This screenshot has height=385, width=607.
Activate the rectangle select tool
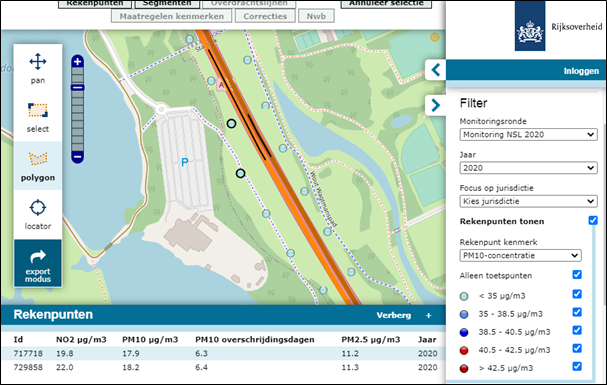[38, 117]
